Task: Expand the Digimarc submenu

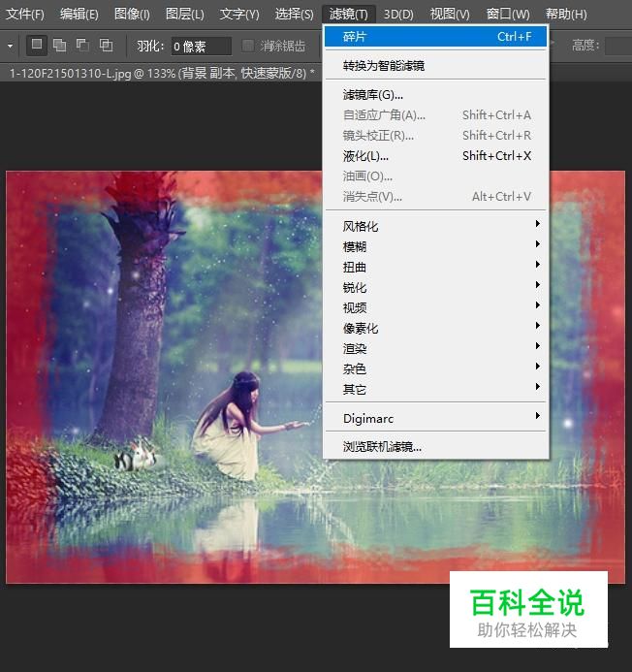Action: [435, 418]
